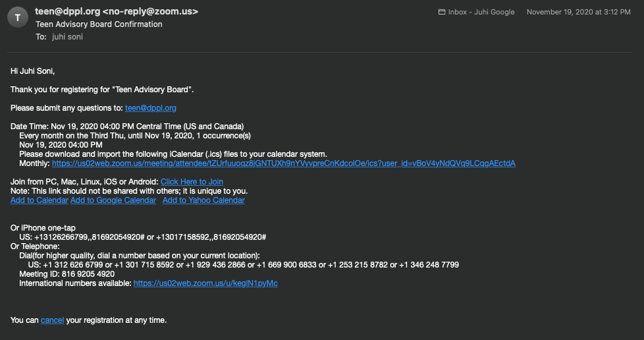Click the To: label in header
The height and width of the screenshot is (340, 644).
coord(41,37)
